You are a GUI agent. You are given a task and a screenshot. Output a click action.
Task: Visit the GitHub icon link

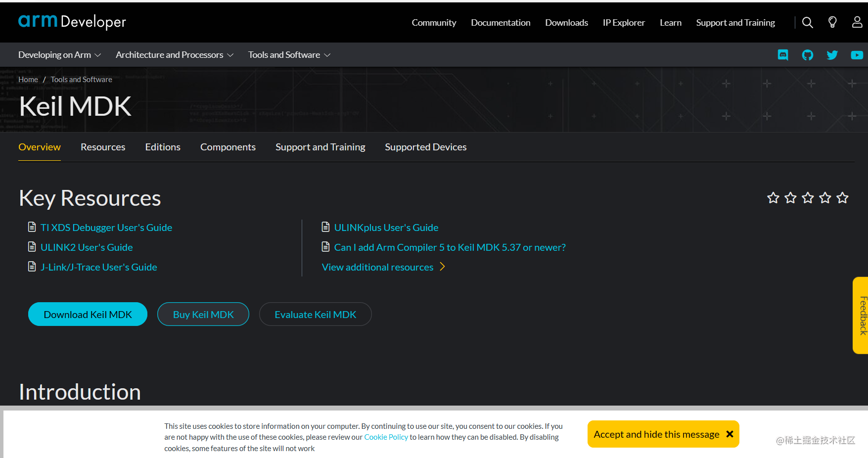coord(808,55)
